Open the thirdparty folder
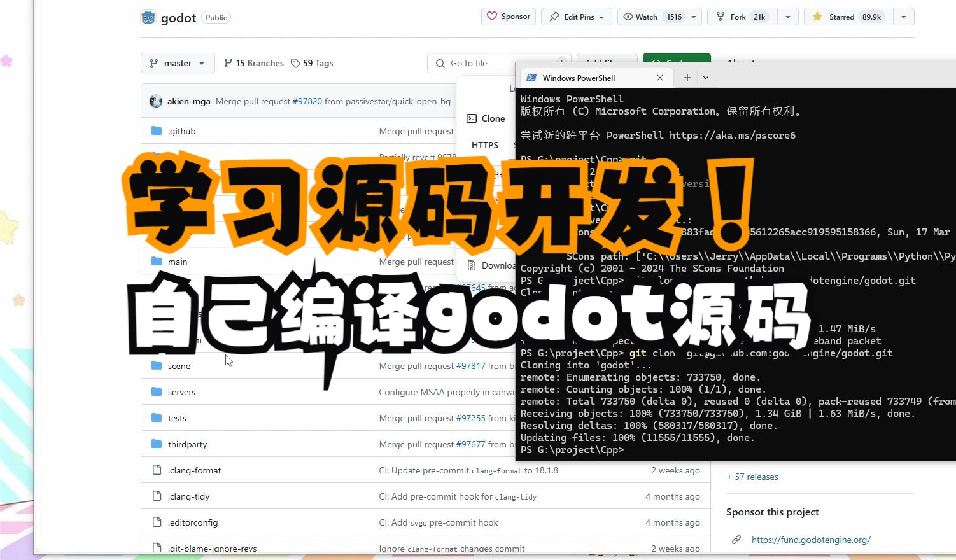 coord(187,444)
